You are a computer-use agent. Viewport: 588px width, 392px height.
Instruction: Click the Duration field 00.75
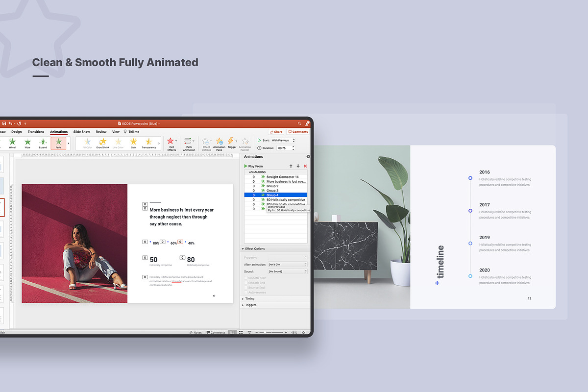(284, 147)
